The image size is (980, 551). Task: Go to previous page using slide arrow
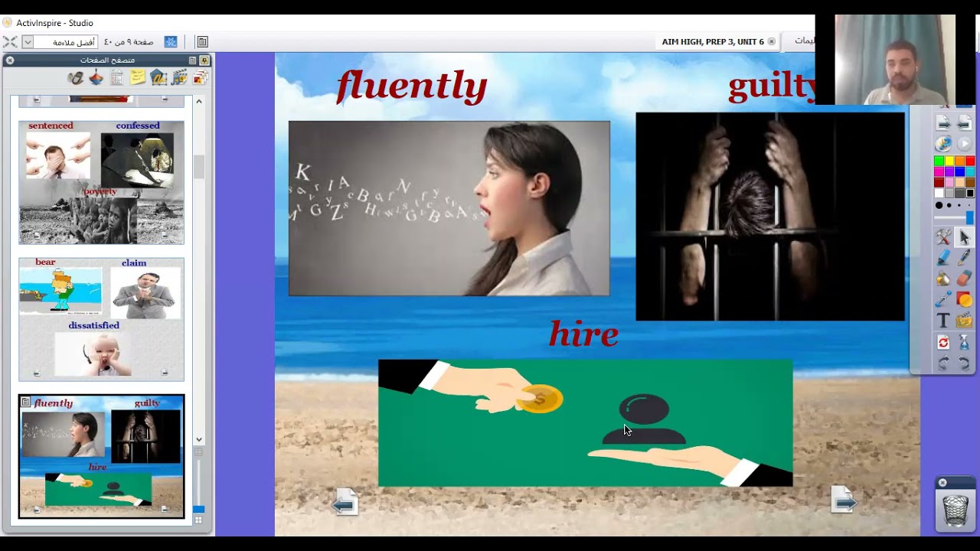pos(345,501)
